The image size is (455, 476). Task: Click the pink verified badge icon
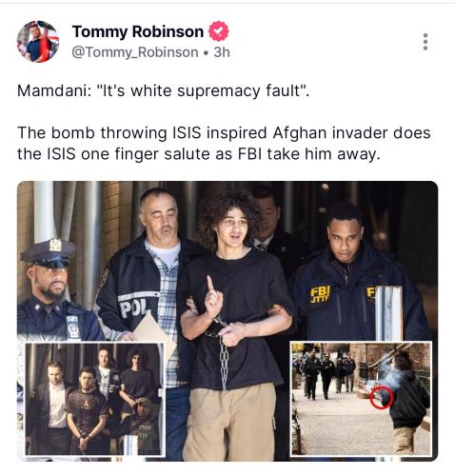tap(218, 31)
